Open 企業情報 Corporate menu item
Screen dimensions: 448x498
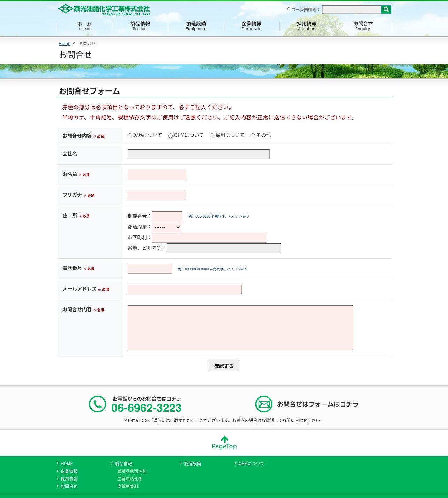click(252, 26)
